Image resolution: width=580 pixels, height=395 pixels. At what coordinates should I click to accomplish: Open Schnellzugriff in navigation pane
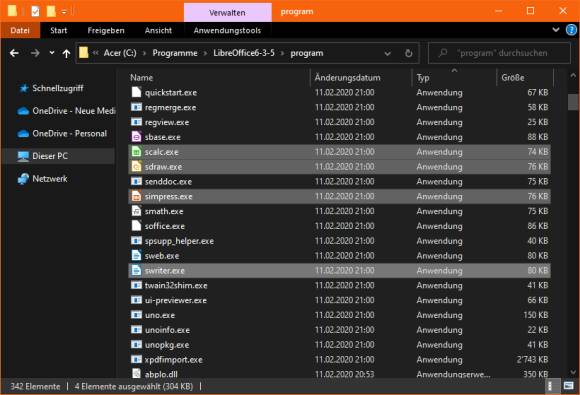pyautogui.click(x=58, y=88)
